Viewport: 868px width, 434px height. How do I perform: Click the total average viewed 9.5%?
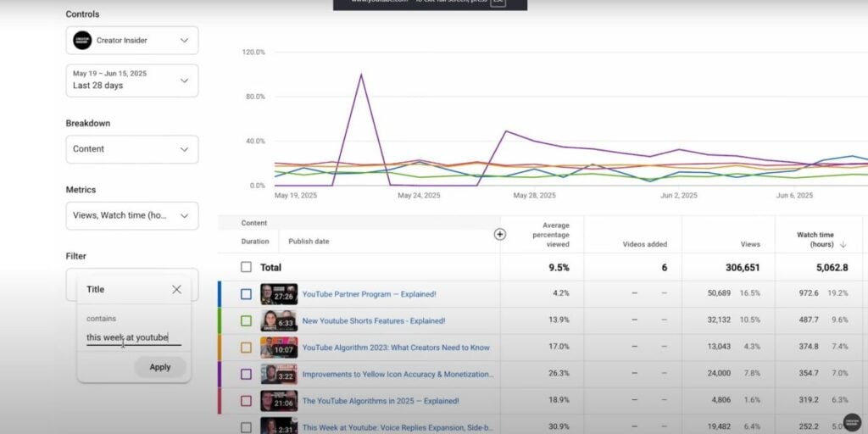click(x=559, y=267)
